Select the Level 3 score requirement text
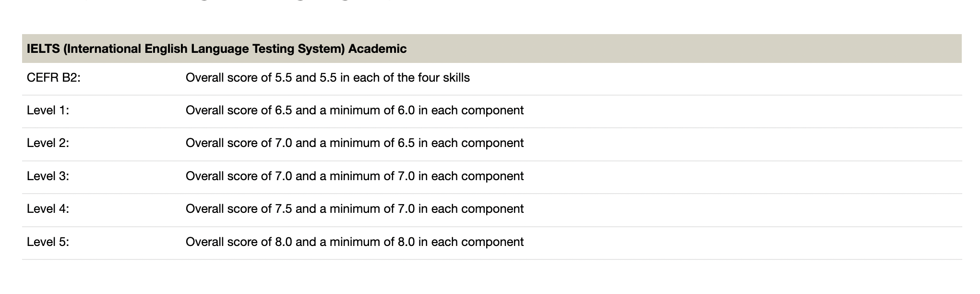Viewport: 980px width, 294px height. click(x=355, y=176)
